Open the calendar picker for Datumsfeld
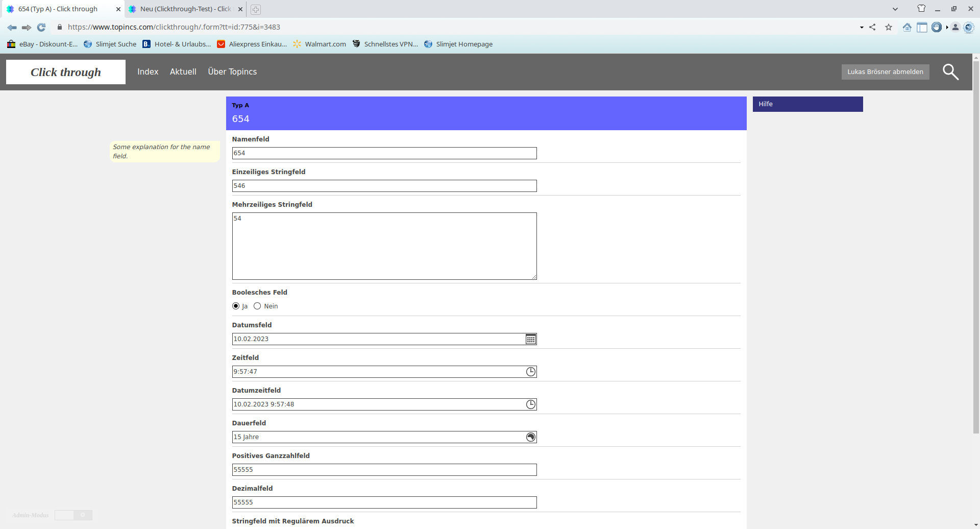Screen dimensions: 980x529 [531, 339]
